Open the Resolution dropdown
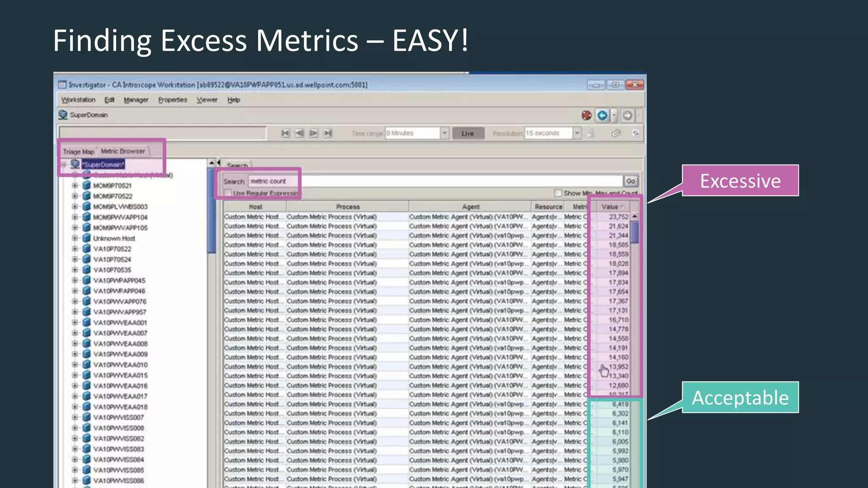The width and height of the screenshot is (868, 488). (577, 133)
